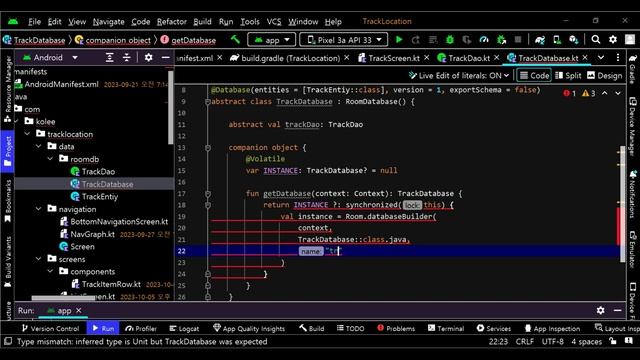Toggle the Emulator sidebar tab

tap(633, 249)
